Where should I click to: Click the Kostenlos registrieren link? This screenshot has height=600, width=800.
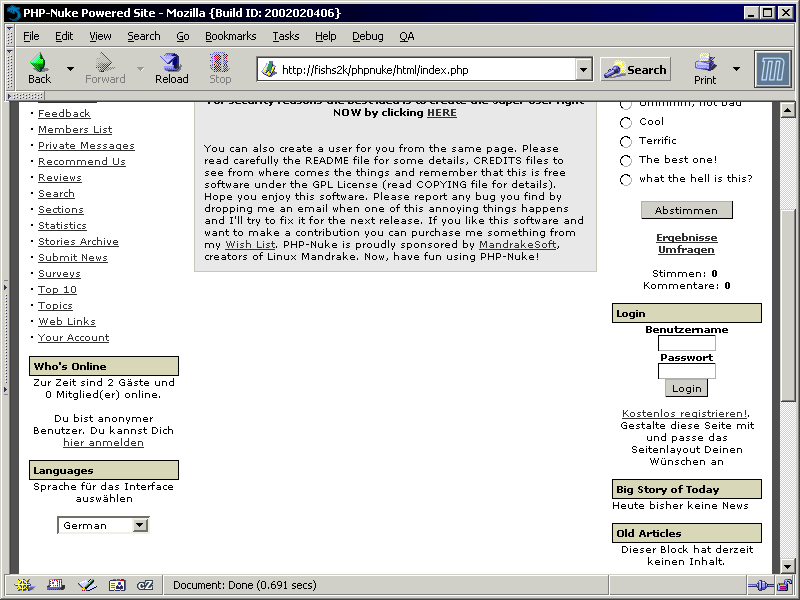click(684, 413)
